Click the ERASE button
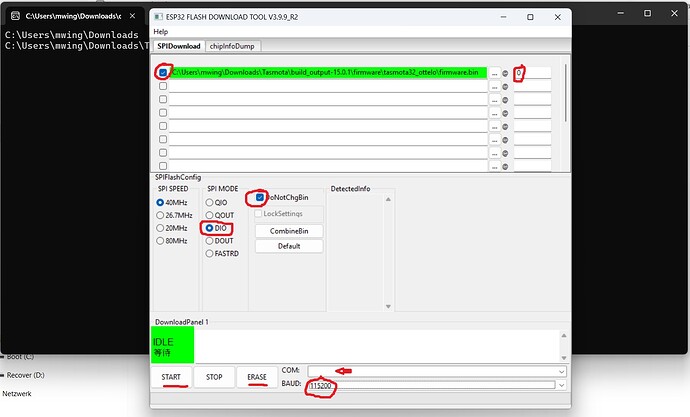This screenshot has height=417, width=690. [x=257, y=377]
